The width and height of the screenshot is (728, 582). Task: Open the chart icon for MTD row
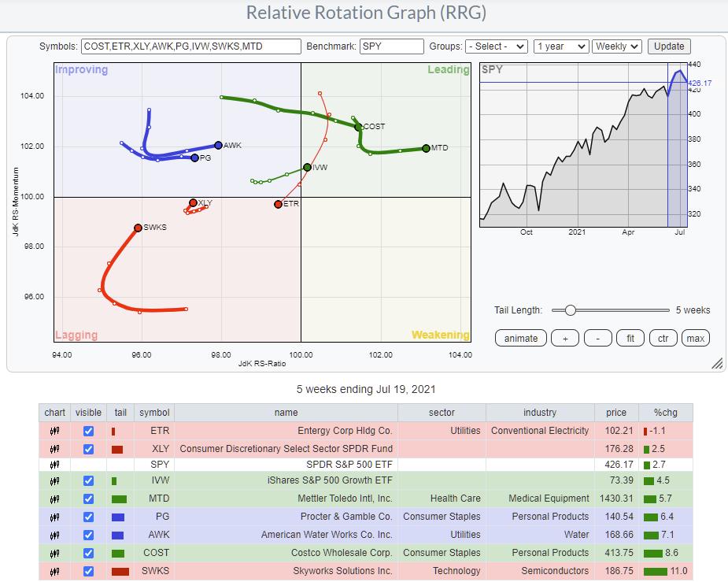(54, 499)
